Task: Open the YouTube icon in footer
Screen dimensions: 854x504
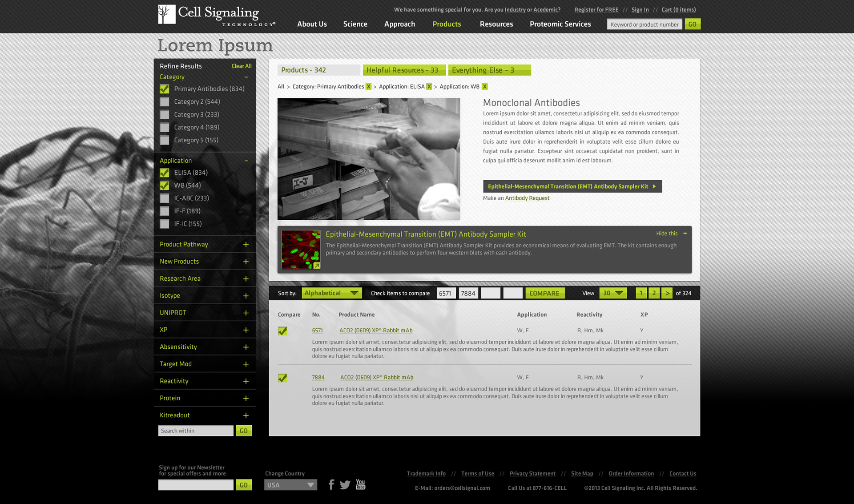Action: [360, 484]
